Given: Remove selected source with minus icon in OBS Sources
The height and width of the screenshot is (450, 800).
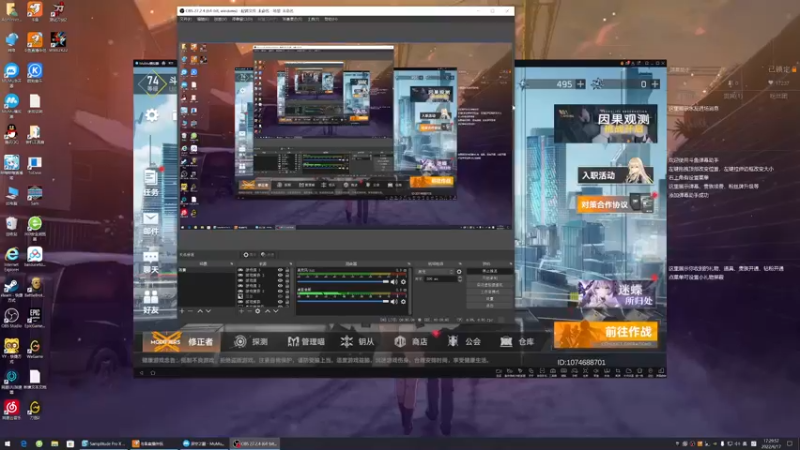Looking at the screenshot, I should tap(249, 311).
